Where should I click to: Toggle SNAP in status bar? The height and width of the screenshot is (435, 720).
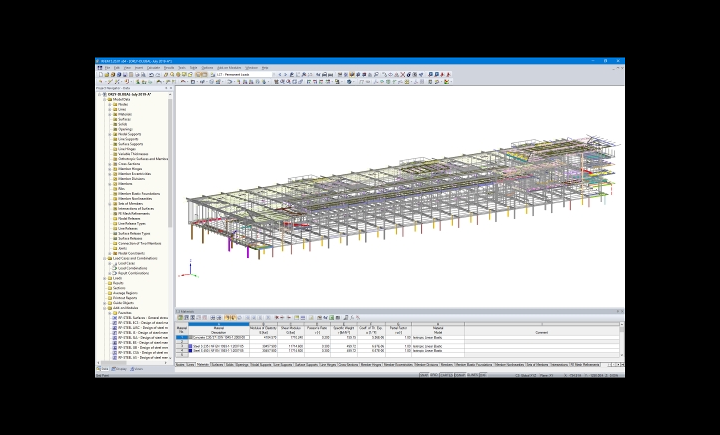424,375
